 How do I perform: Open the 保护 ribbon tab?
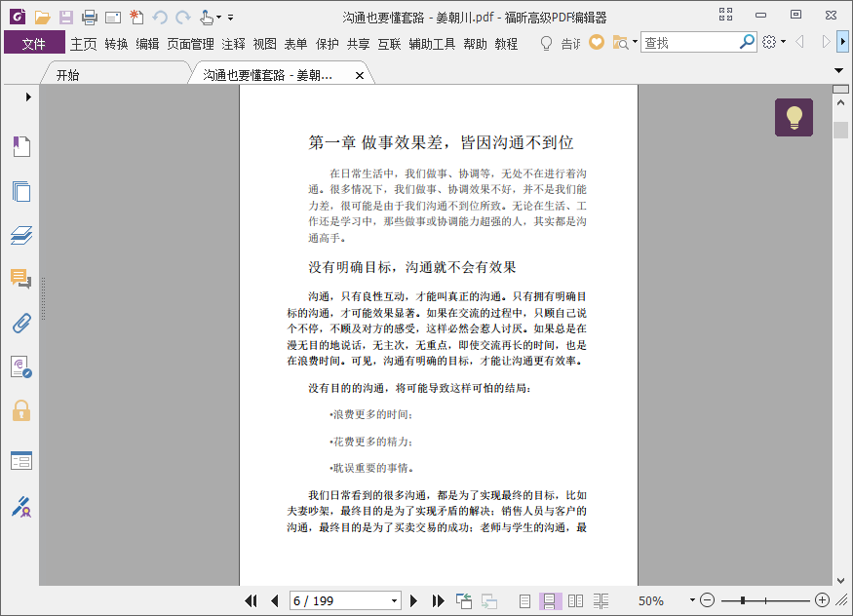[x=327, y=44]
